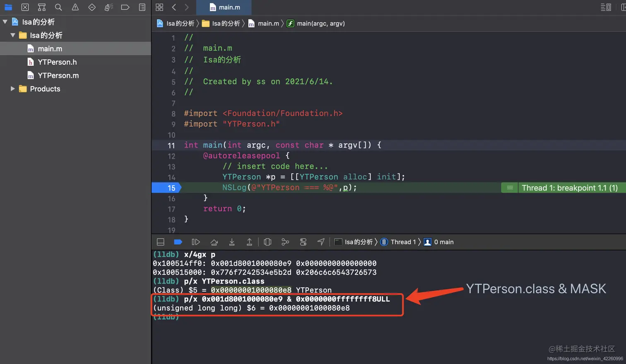
Task: Choose Thread 1 in debug bar
Action: pyautogui.click(x=398, y=242)
